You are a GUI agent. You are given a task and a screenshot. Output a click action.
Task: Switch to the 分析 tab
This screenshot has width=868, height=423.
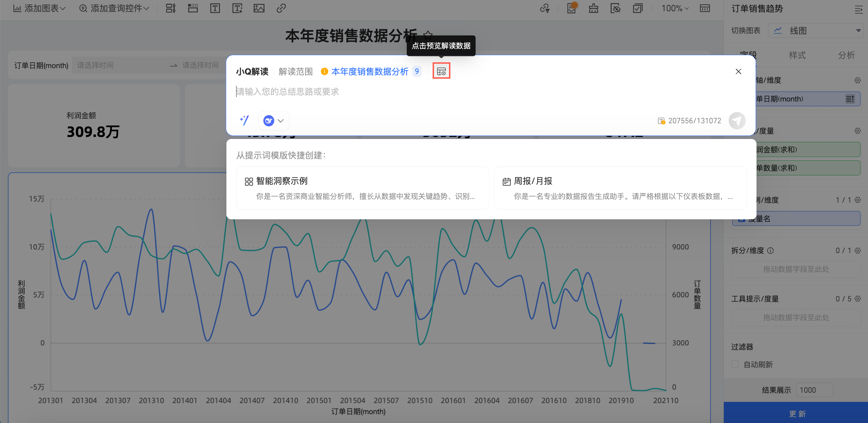[846, 55]
